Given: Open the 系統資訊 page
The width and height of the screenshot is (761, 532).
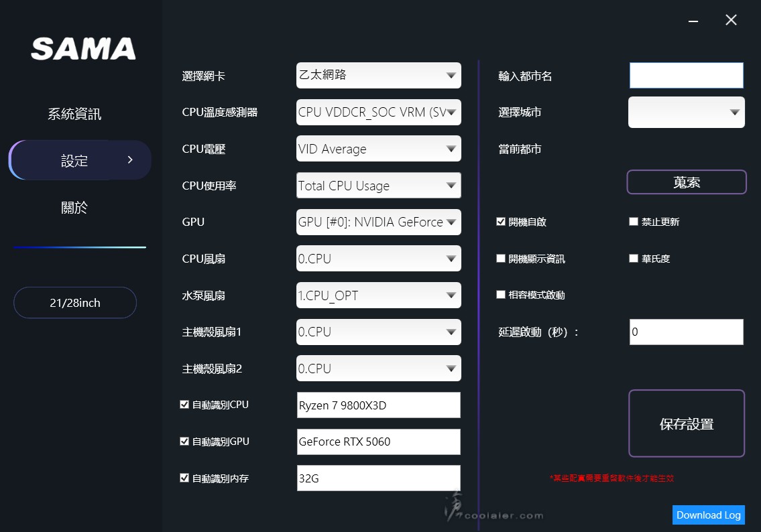Looking at the screenshot, I should [x=74, y=114].
